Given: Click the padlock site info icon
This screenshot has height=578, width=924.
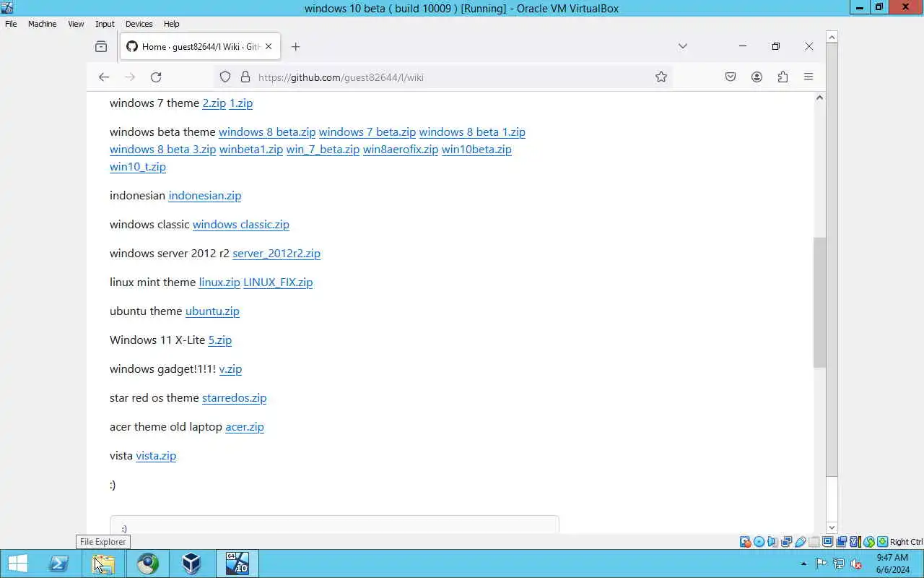Looking at the screenshot, I should click(245, 77).
